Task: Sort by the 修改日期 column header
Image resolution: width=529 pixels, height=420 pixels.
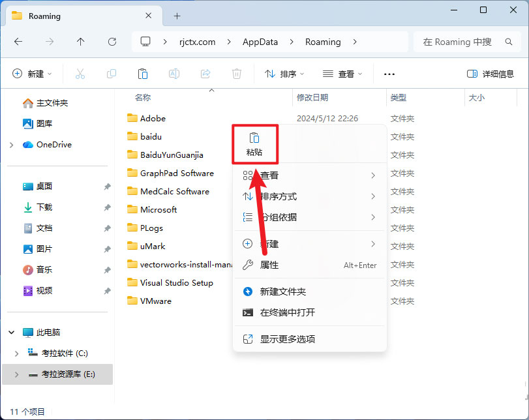Action: tap(312, 97)
